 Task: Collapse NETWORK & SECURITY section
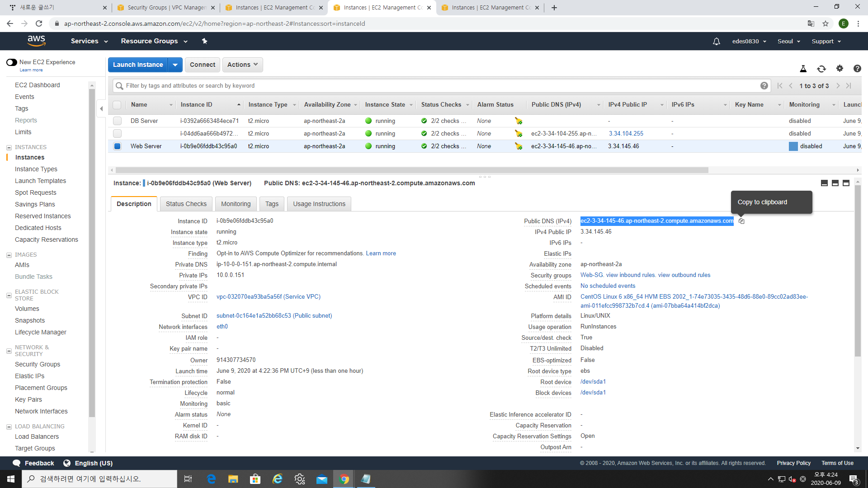(9, 351)
